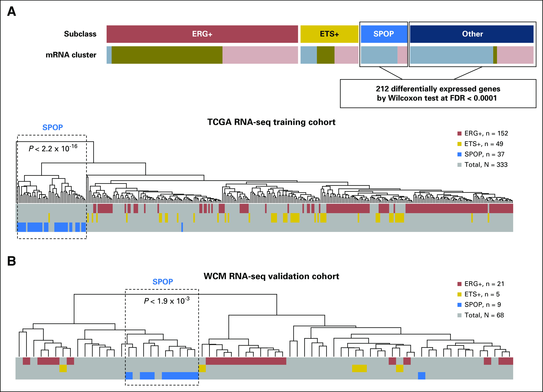
Task: Click widest blue SPOP block in WCM annotation
Action: tap(180, 376)
